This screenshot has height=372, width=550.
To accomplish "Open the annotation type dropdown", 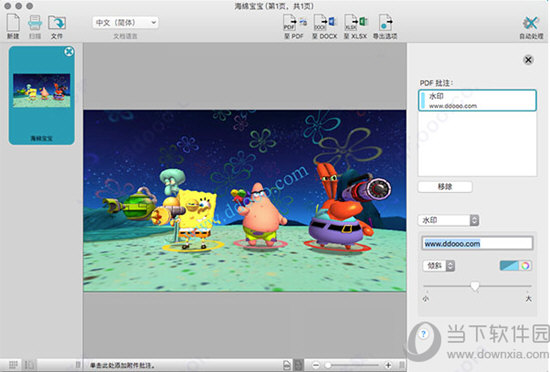I will tap(448, 220).
